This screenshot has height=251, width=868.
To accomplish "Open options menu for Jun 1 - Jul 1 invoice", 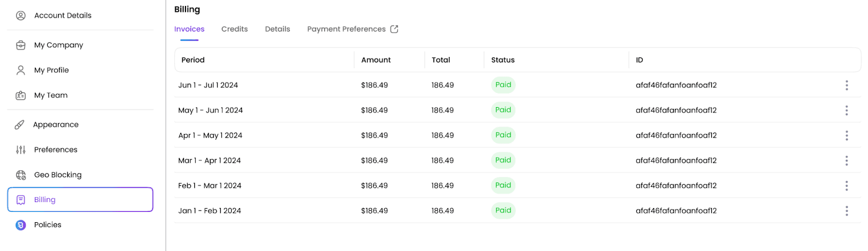I will click(x=846, y=85).
